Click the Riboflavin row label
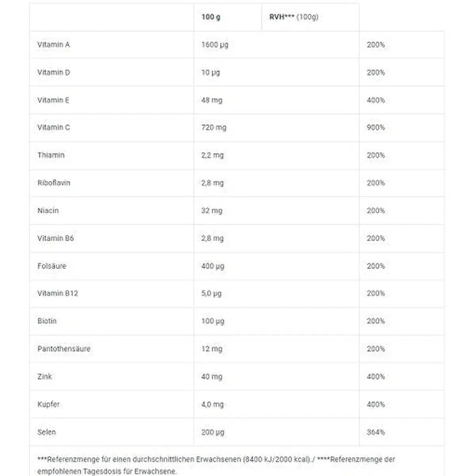The height and width of the screenshot is (476, 476). tap(54, 183)
